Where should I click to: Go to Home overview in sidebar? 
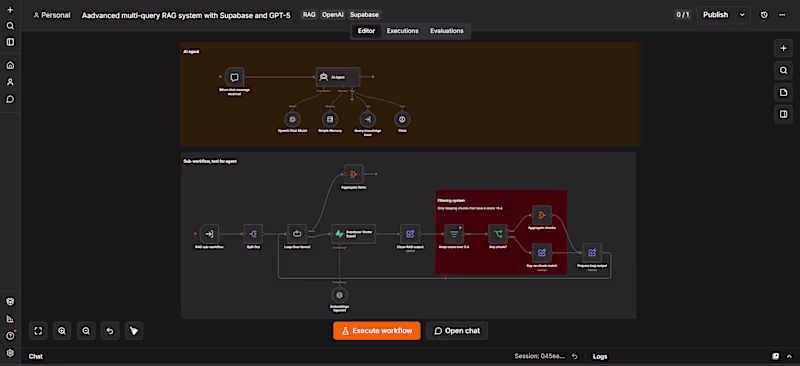(10, 65)
